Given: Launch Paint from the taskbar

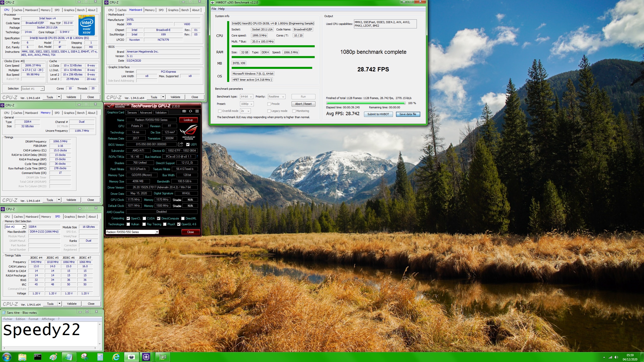Looking at the screenshot, I should [53, 357].
